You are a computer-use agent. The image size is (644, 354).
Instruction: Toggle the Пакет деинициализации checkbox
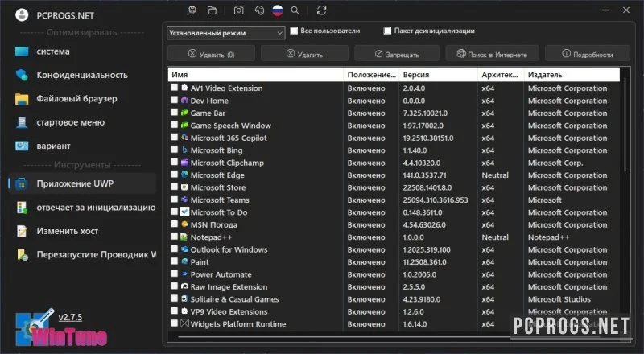387,31
